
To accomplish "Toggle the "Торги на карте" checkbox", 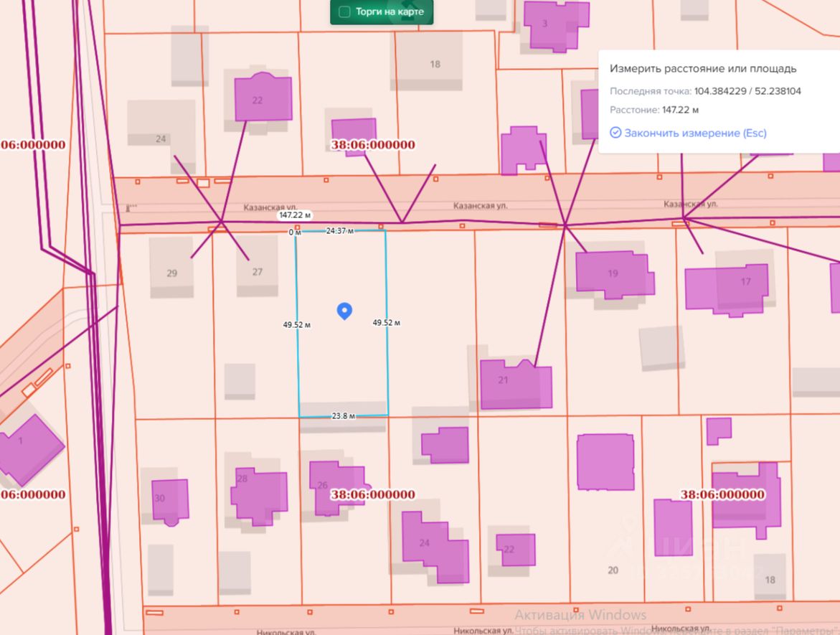I will click(x=344, y=11).
